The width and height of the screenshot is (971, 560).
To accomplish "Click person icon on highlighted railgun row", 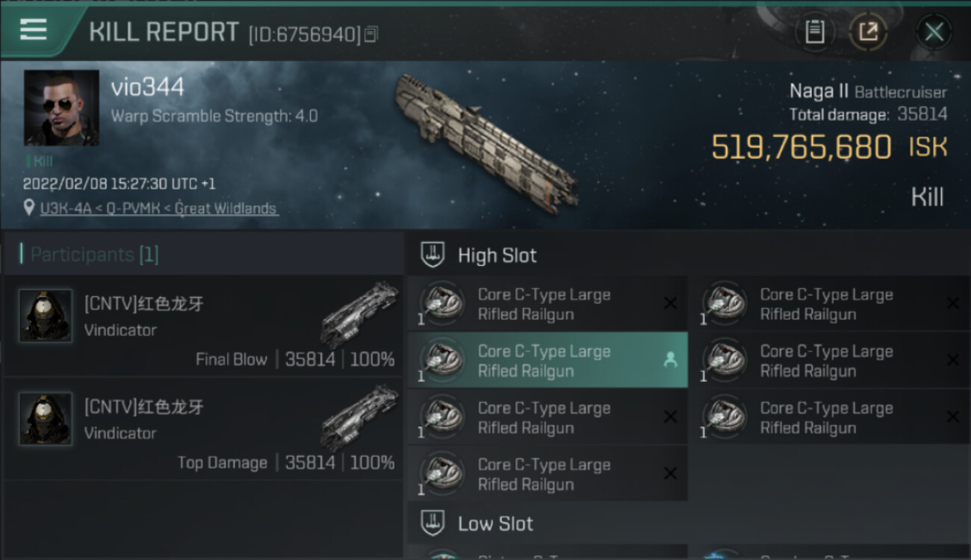I will 670,360.
